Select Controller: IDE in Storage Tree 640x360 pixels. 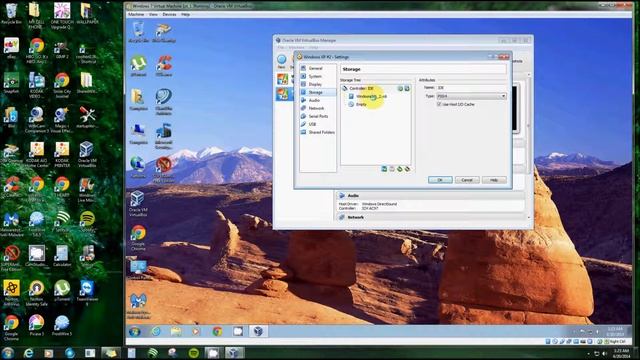(361, 88)
